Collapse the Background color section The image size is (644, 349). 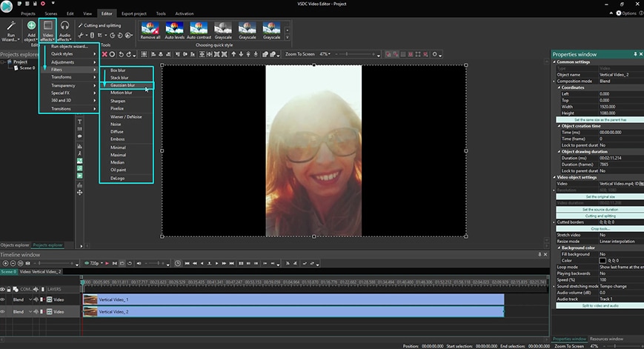(x=559, y=248)
